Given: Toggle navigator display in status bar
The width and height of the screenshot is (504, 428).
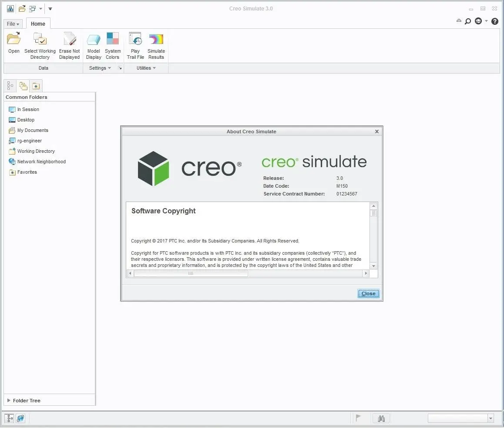Looking at the screenshot, I should click(10, 418).
